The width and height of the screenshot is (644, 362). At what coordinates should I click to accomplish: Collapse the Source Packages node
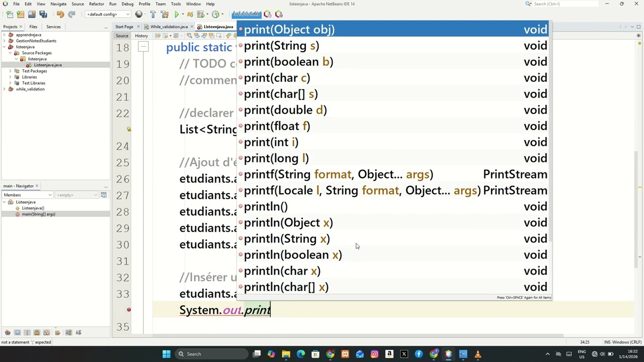(x=10, y=53)
